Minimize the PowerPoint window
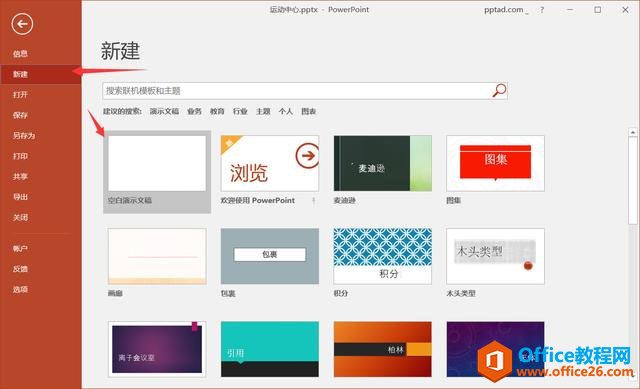 (570, 10)
